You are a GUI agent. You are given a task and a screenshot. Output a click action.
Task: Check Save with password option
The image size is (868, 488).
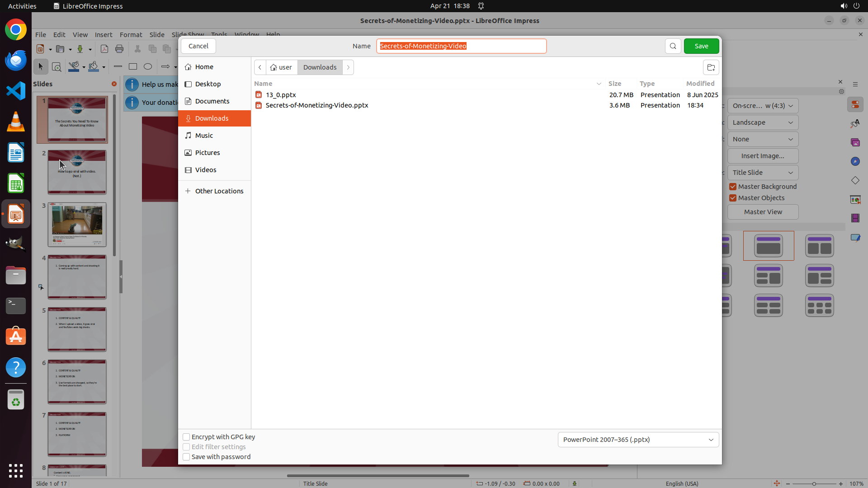coord(186,457)
